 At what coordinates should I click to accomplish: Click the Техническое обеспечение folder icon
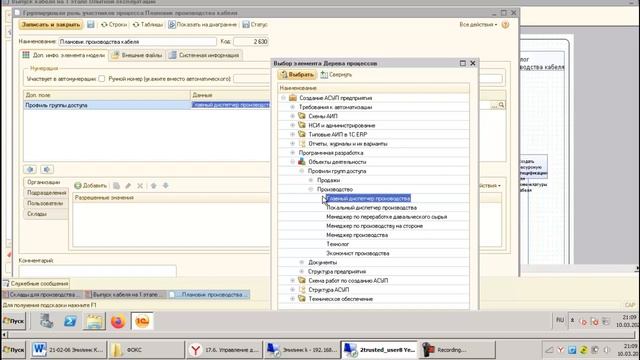302,299
